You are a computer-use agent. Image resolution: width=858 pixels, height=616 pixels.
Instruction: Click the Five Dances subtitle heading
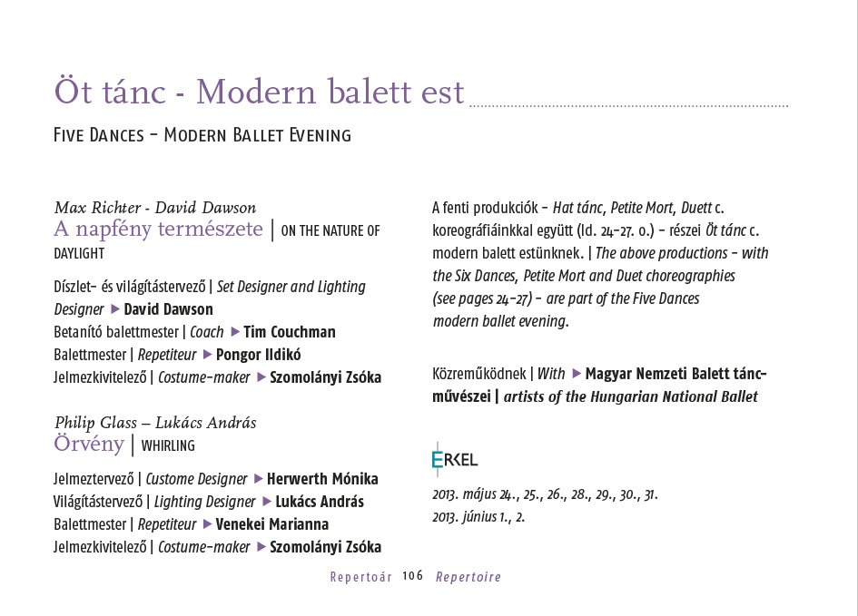coord(202,135)
